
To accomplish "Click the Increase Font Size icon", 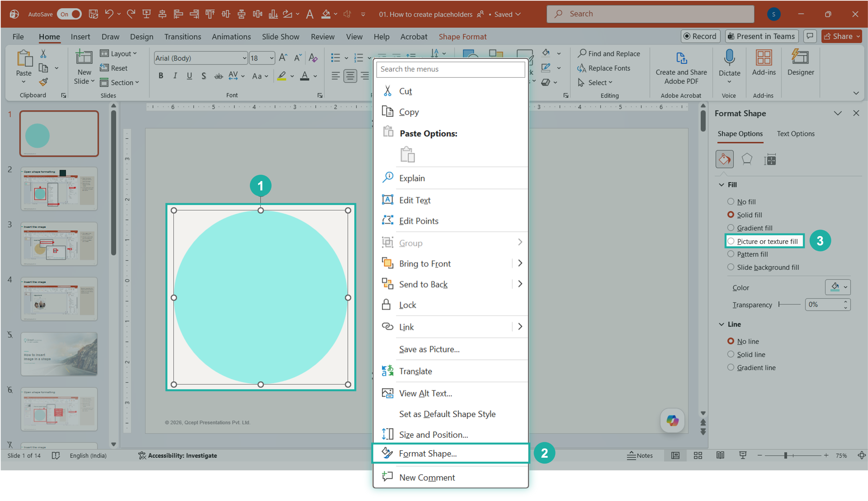I will [283, 57].
